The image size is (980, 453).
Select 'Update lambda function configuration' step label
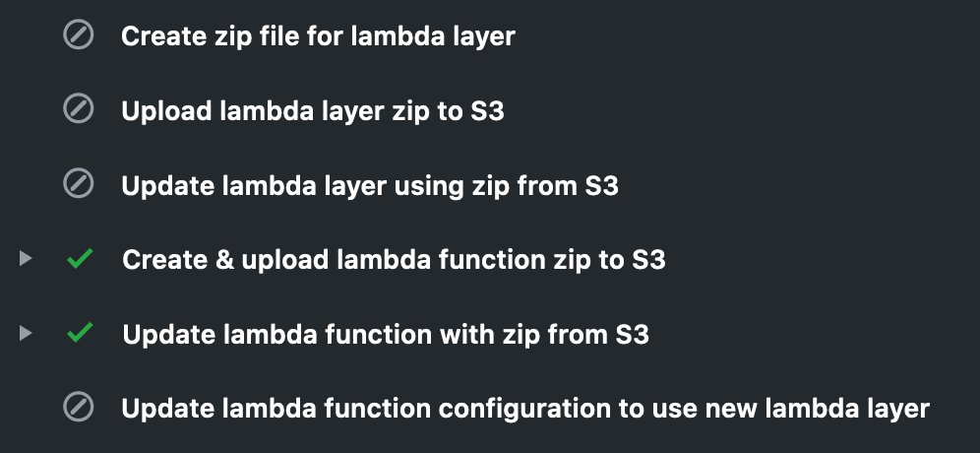point(524,409)
